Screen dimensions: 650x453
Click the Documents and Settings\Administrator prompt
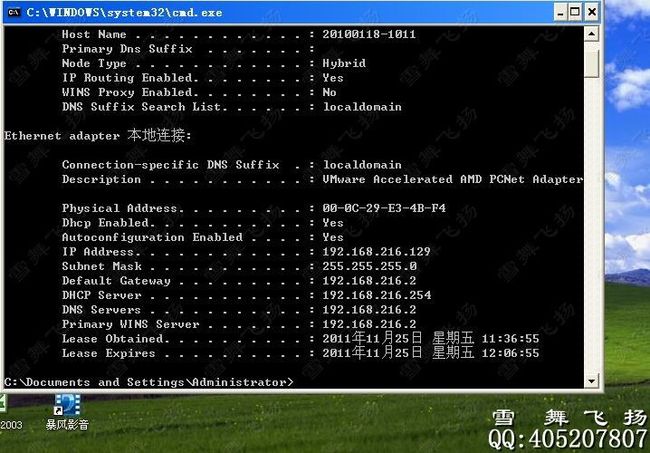click(148, 382)
